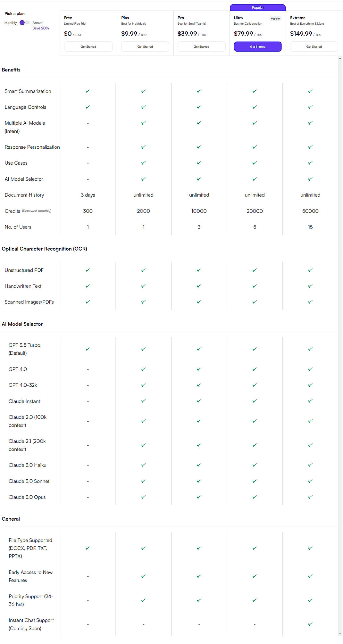This screenshot has width=343, height=644.
Task: Click Get Started on the Ultra plan
Action: [x=258, y=46]
